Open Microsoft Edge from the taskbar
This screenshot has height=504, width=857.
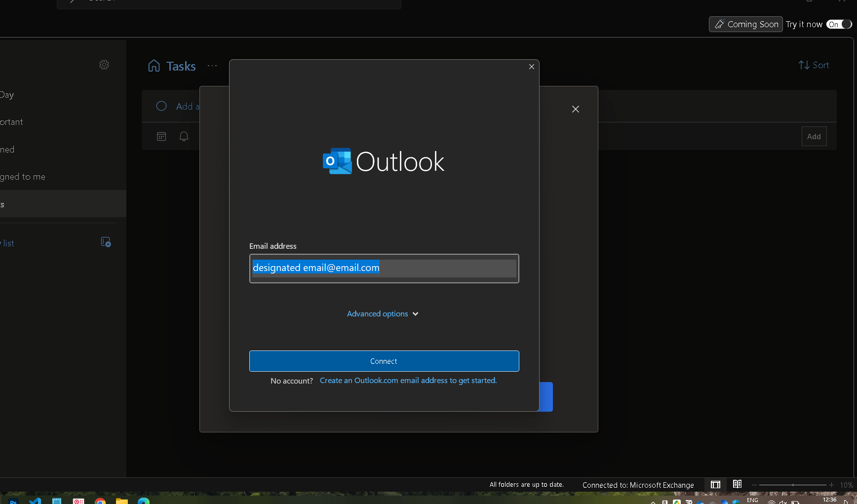click(144, 501)
